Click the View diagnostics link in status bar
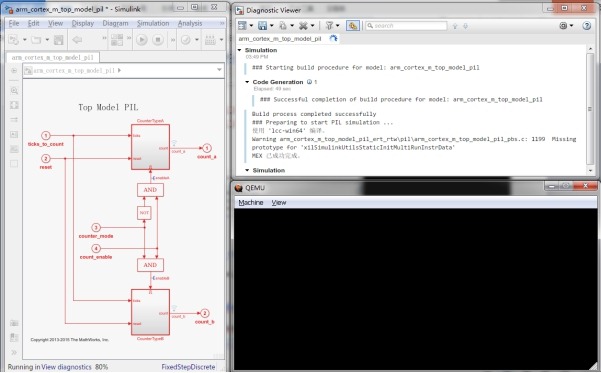 tap(66, 367)
